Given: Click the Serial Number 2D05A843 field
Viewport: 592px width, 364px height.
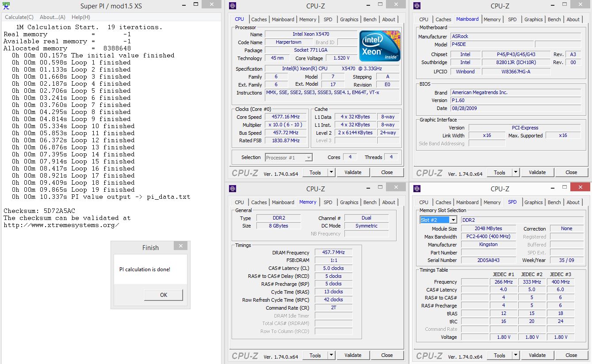Looking at the screenshot, I should (488, 260).
